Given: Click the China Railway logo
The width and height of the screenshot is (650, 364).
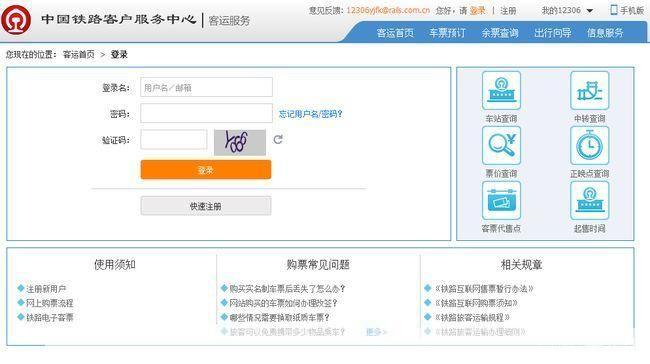Looking at the screenshot, I should click(16, 19).
